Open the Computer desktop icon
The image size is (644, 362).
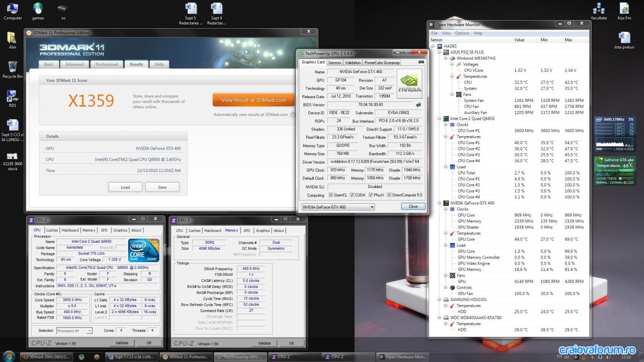(x=12, y=11)
